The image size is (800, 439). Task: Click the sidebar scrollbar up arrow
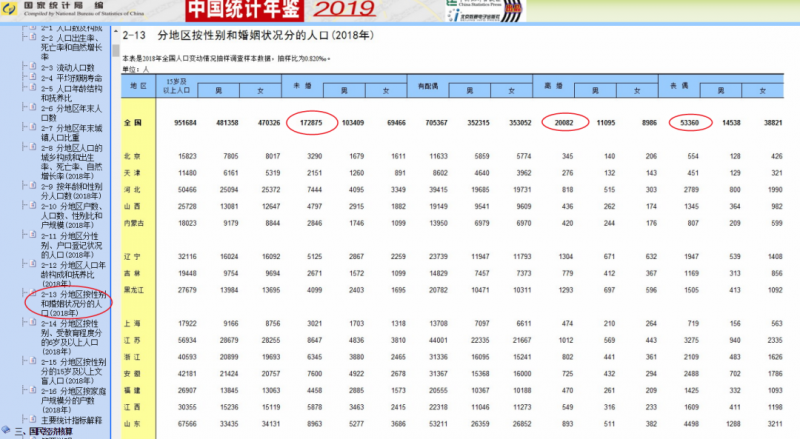116,32
